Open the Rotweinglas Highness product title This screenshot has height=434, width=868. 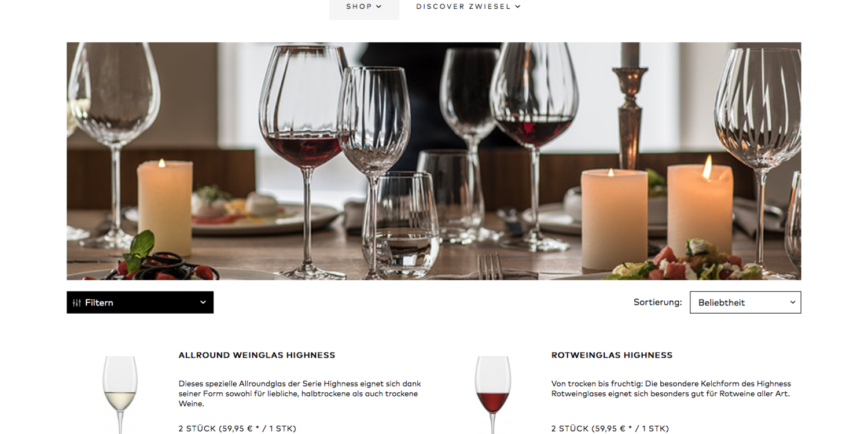612,355
